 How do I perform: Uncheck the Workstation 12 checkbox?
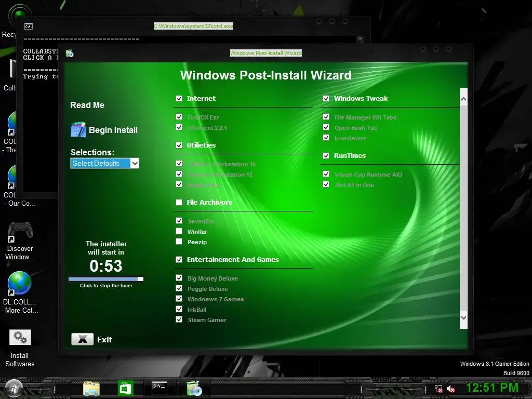[x=179, y=174]
